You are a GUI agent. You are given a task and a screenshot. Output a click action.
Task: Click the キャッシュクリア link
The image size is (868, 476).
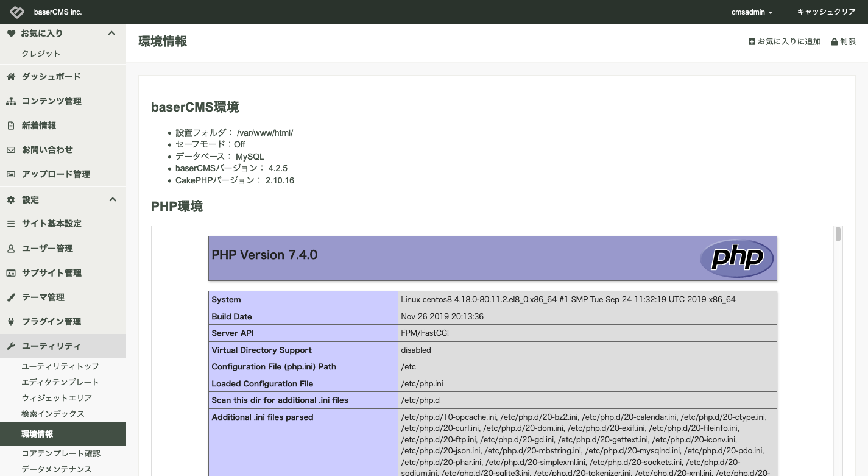827,12
